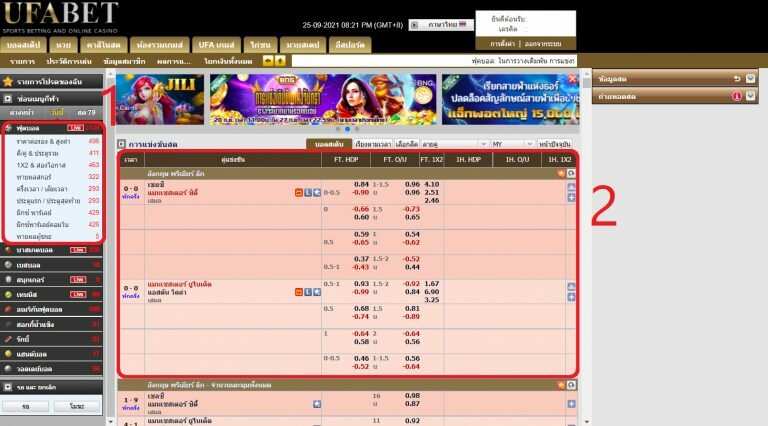The width and height of the screenshot is (768, 426).
Task: Open ข้อมูลสมาชิก in the submenu bar
Action: click(x=124, y=61)
